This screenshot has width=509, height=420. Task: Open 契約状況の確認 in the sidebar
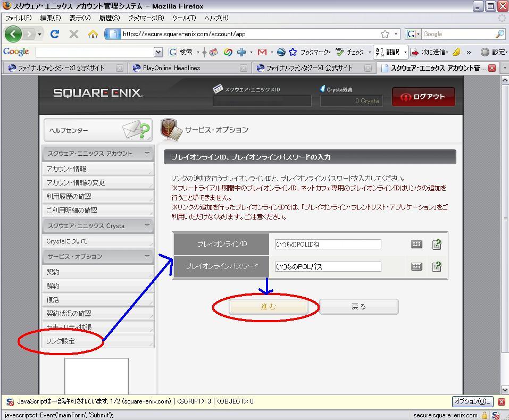point(98,314)
